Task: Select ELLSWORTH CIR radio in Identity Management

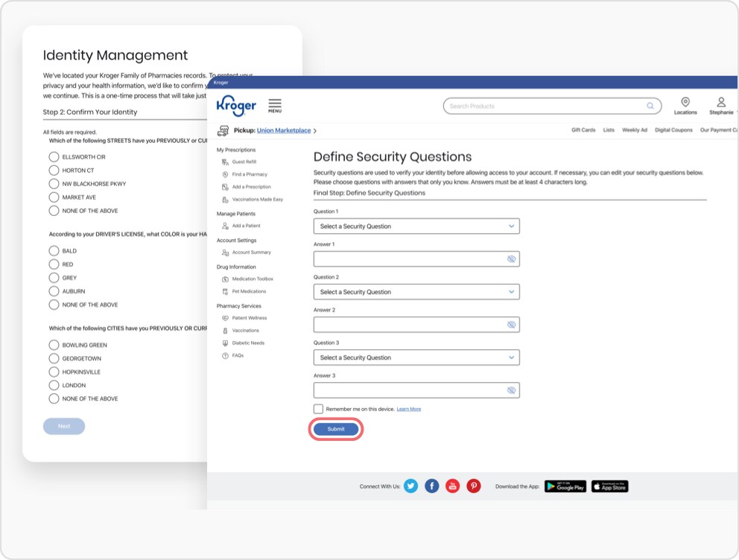Action: click(54, 157)
